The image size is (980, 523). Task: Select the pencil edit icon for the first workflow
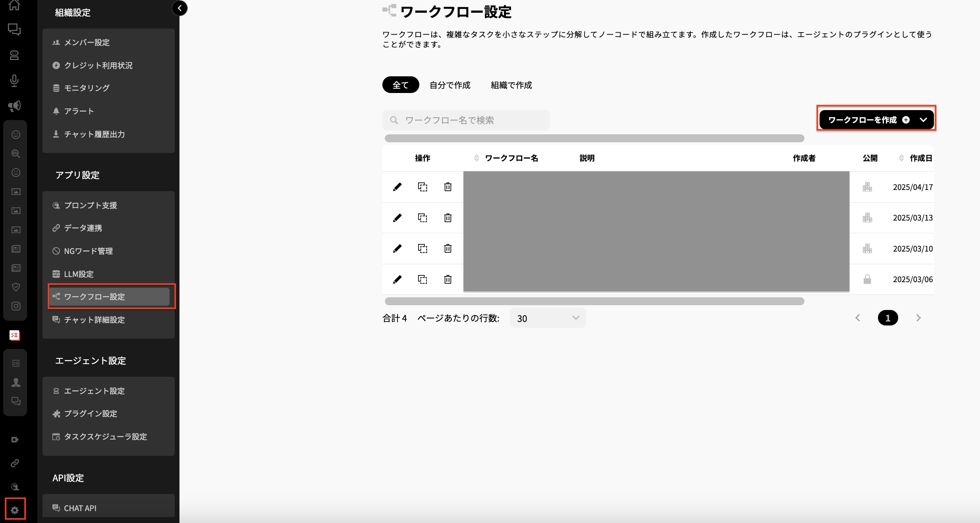[x=397, y=187]
